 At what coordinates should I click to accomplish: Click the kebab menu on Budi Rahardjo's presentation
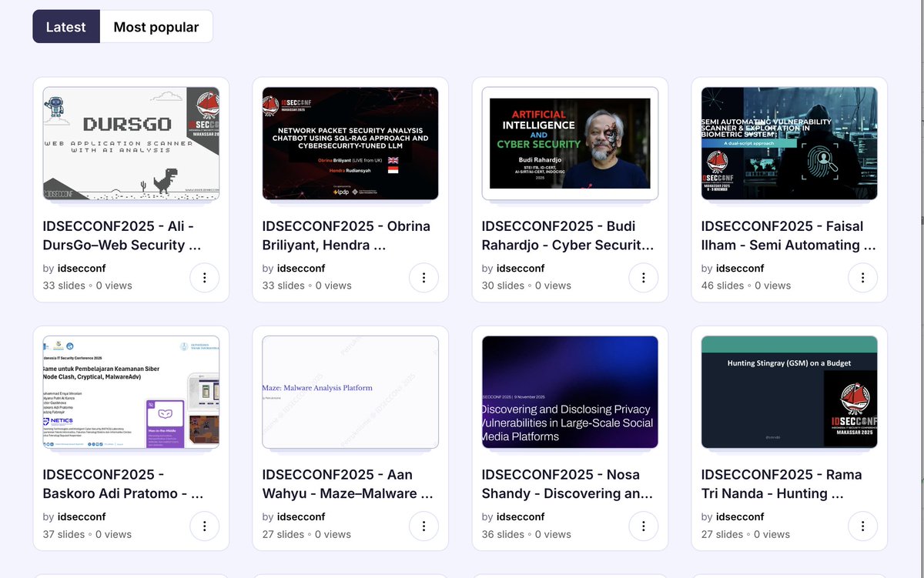pos(643,277)
